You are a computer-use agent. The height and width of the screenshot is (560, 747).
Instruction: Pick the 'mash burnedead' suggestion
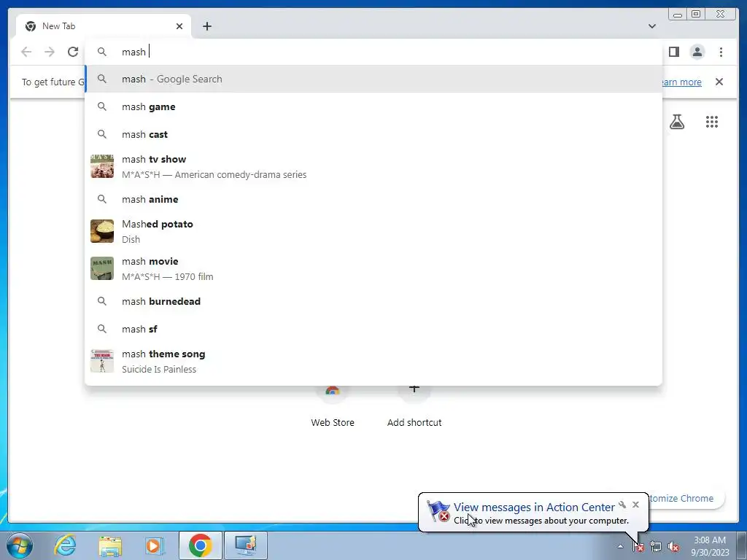(x=373, y=301)
